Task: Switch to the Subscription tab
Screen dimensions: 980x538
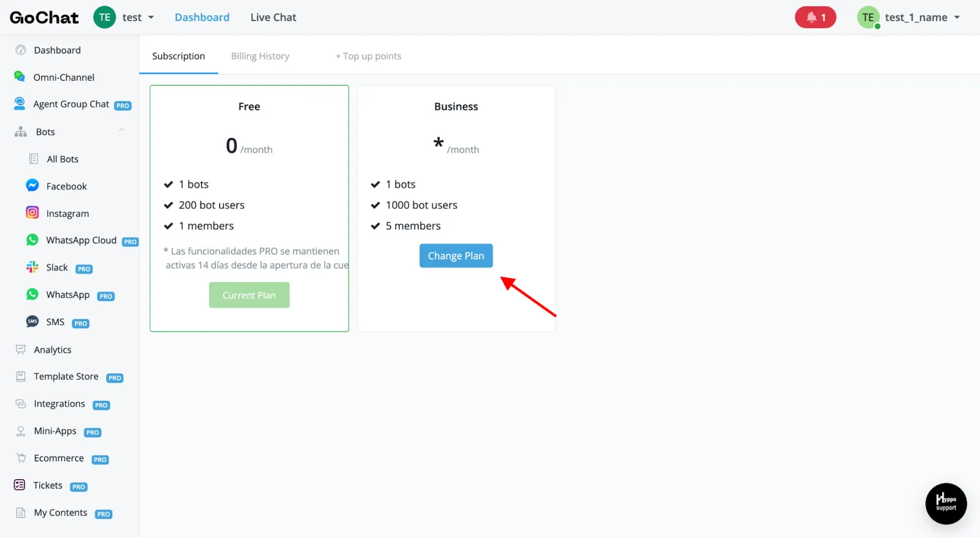Action: point(178,56)
